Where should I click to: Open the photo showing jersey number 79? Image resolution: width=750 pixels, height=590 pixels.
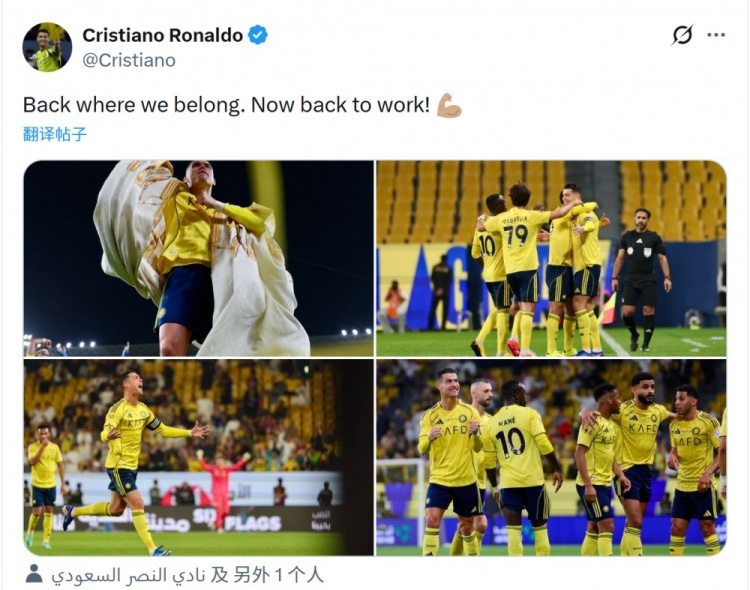tap(551, 258)
